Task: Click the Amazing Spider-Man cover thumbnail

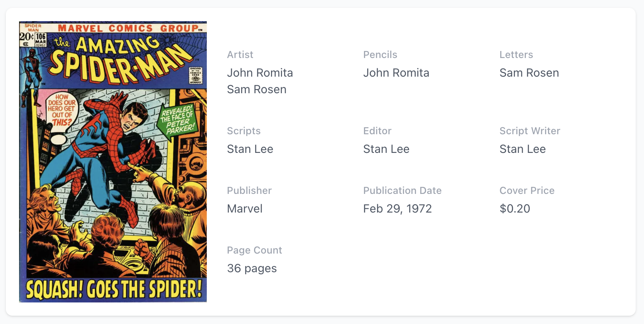Action: [113, 162]
